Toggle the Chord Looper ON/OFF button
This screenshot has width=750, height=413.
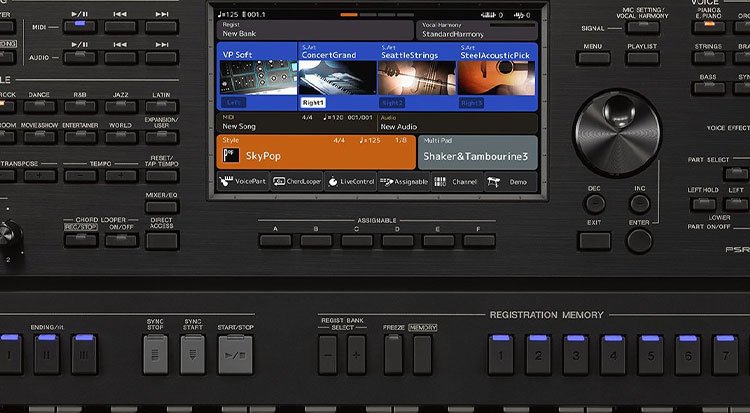(x=121, y=240)
